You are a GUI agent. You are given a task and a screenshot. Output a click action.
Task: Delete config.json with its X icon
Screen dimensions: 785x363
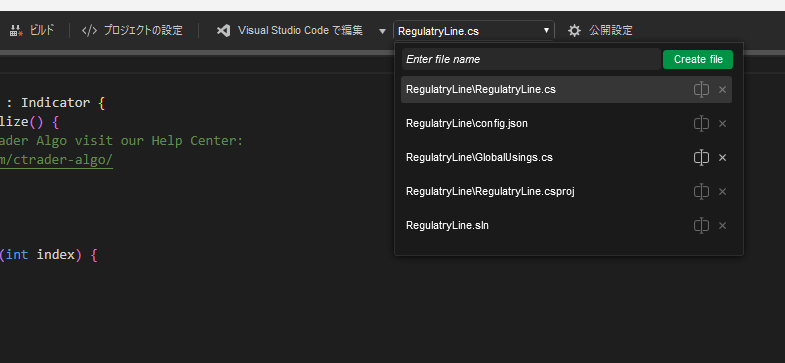[722, 124]
